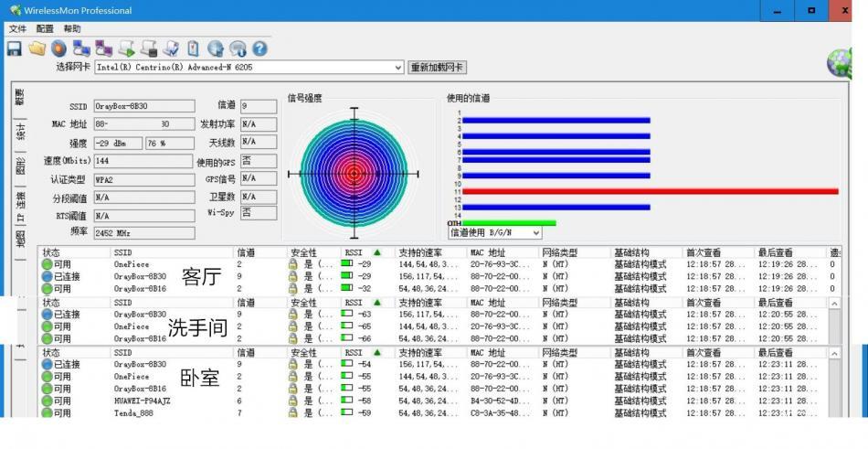This screenshot has height=449, width=868.
Task: Open the 配置 menu
Action: [45, 29]
